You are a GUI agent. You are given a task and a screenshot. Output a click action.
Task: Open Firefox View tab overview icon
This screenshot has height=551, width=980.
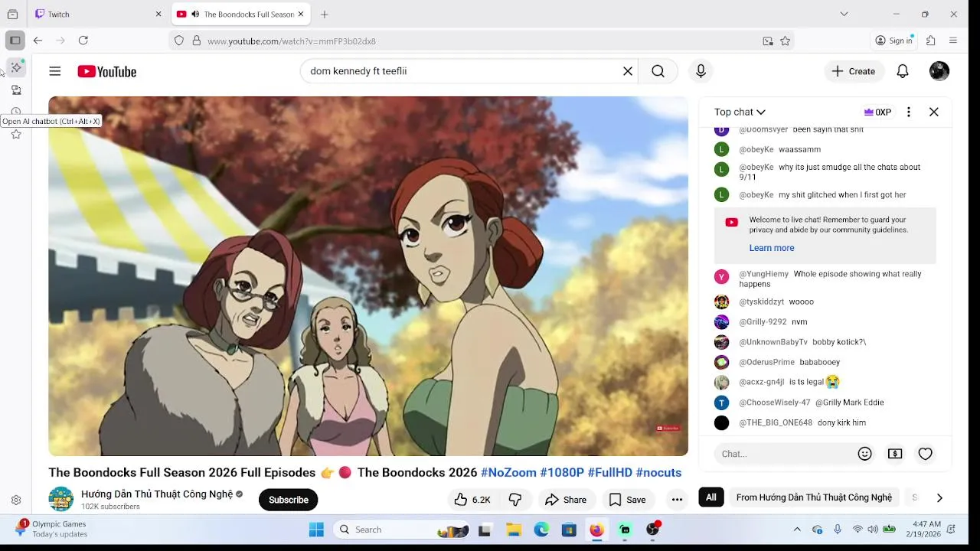point(13,14)
